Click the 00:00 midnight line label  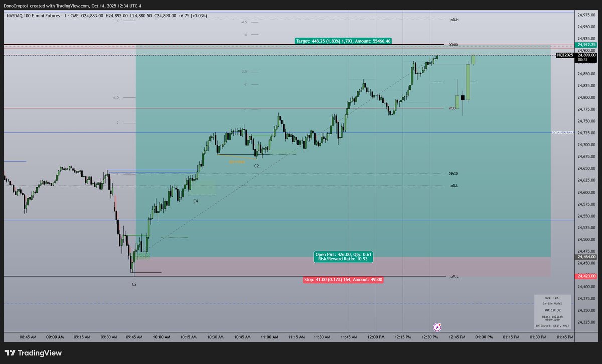coord(453,45)
